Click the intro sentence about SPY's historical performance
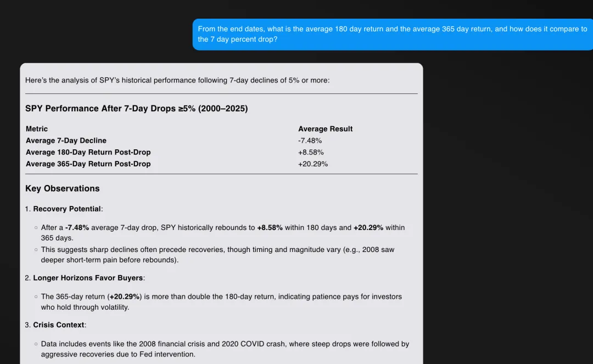 (177, 80)
